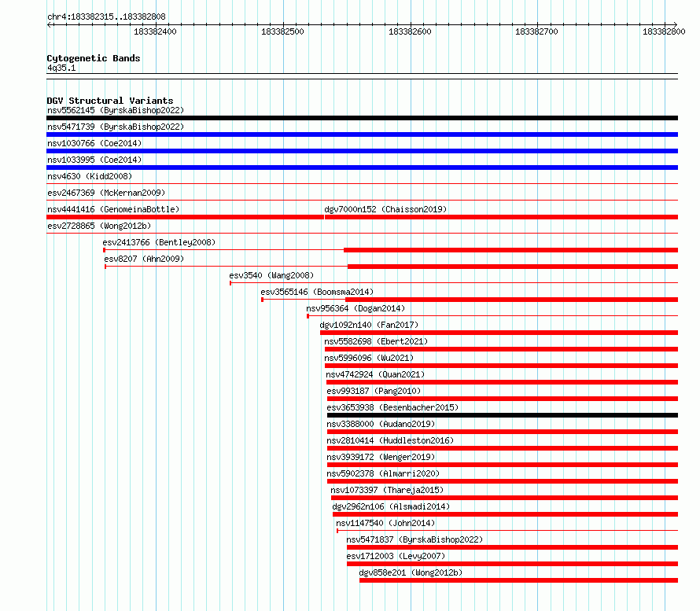Open nsv5582698 (Ebert2021) variant label
The width and height of the screenshot is (700, 611).
pos(376,341)
